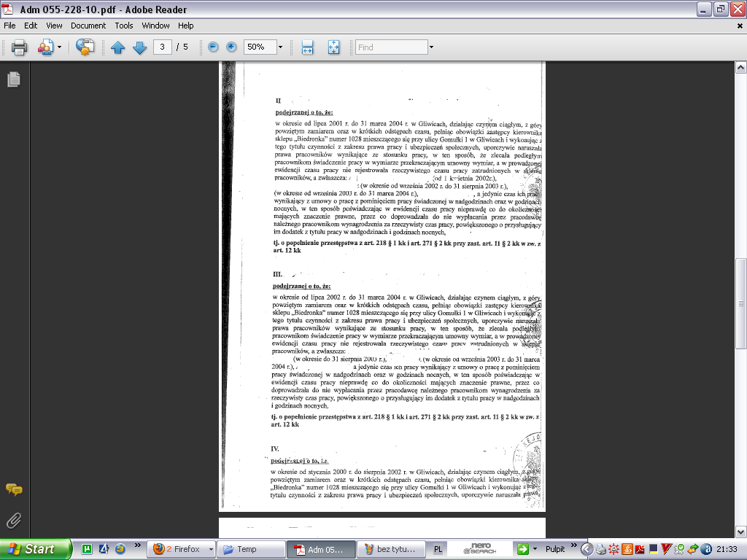Viewport: 747px width, 560px height.
Task: Show the Pages panel in sidebar
Action: click(13, 80)
